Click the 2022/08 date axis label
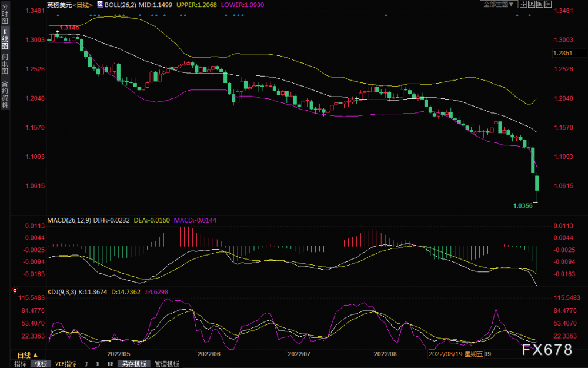The height and width of the screenshot is (368, 588). (x=386, y=354)
